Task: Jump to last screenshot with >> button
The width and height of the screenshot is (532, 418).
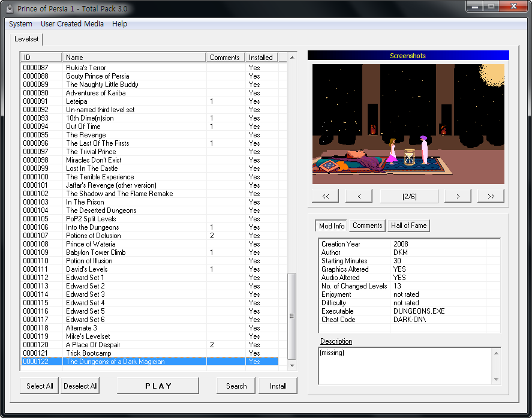Action: tap(491, 196)
